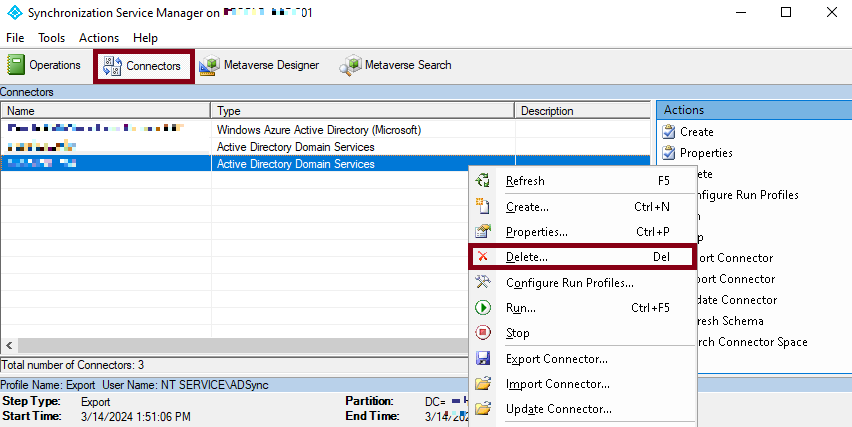Click the horizontal scrollbar left arrow
Image resolution: width=852 pixels, height=427 pixels.
click(9, 346)
